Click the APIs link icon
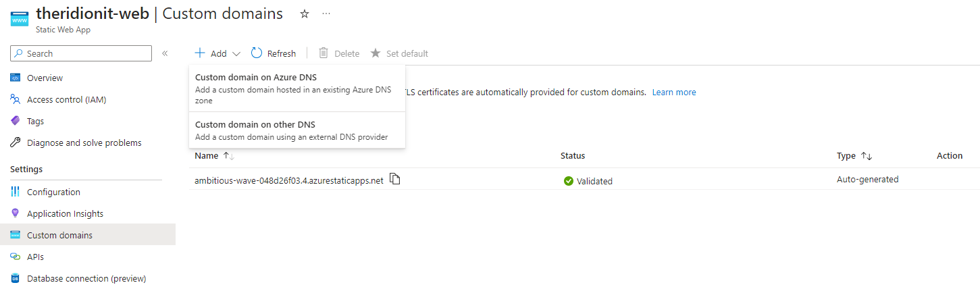The image size is (980, 287). 16,257
